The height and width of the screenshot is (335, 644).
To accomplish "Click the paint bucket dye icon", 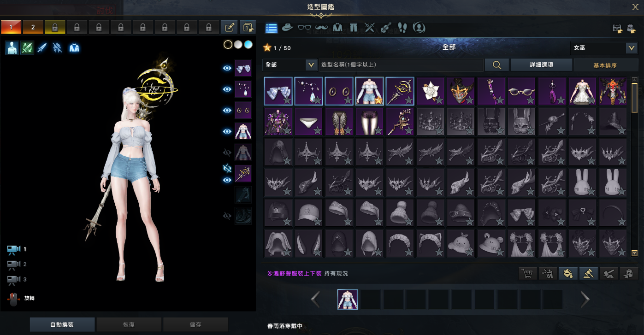I will 568,274.
